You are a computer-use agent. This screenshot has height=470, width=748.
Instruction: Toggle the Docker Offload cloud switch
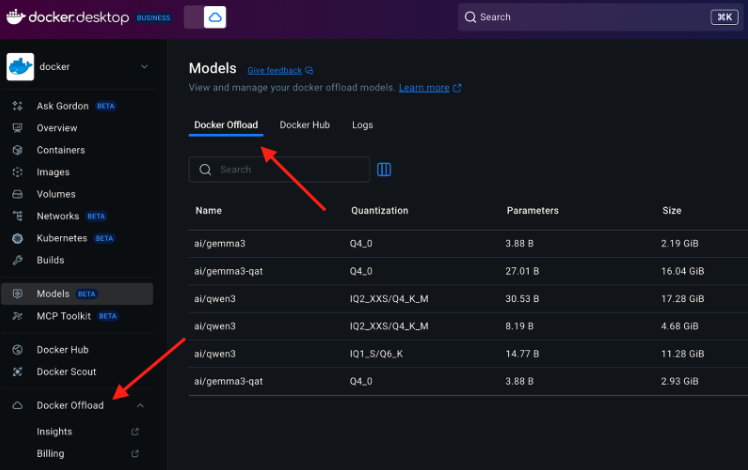205,17
